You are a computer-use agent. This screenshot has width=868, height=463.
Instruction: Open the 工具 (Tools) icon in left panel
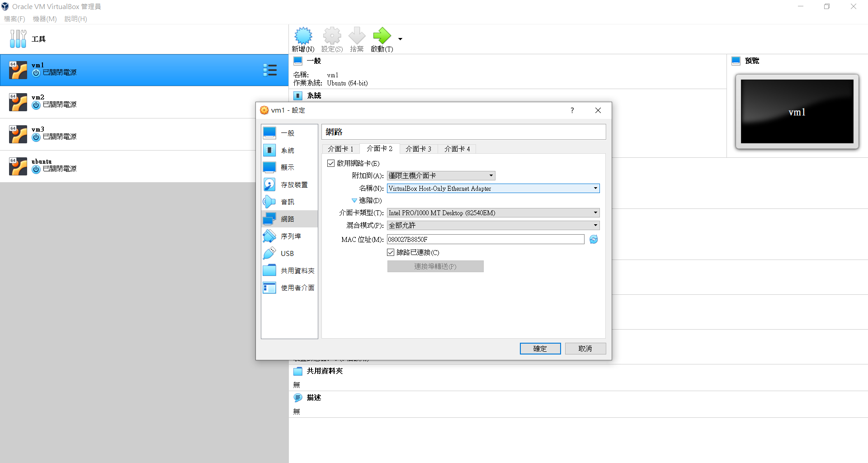point(18,39)
